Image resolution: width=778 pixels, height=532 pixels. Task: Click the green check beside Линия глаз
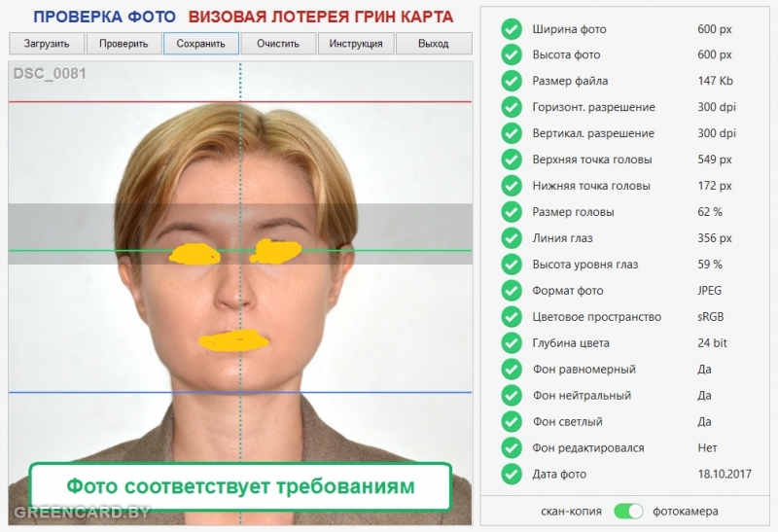512,238
